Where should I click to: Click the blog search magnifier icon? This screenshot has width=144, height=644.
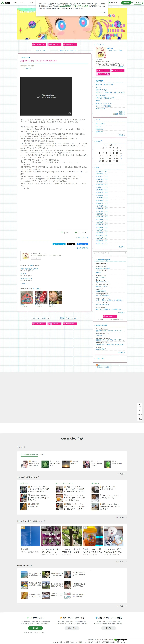(x=125, y=253)
